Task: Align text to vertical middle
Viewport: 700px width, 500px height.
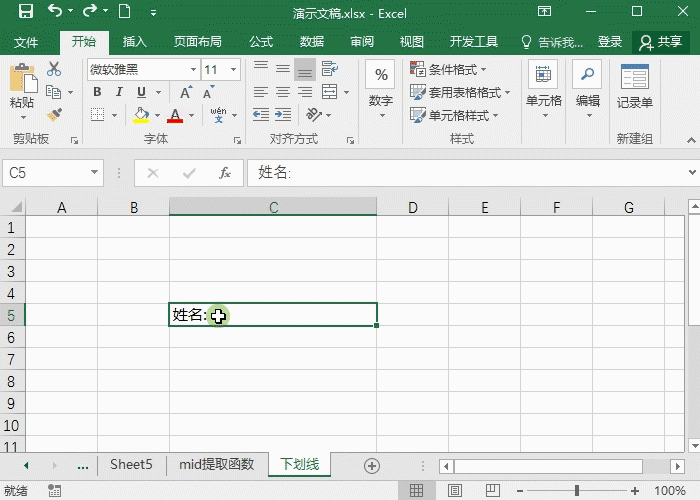Action: point(283,69)
